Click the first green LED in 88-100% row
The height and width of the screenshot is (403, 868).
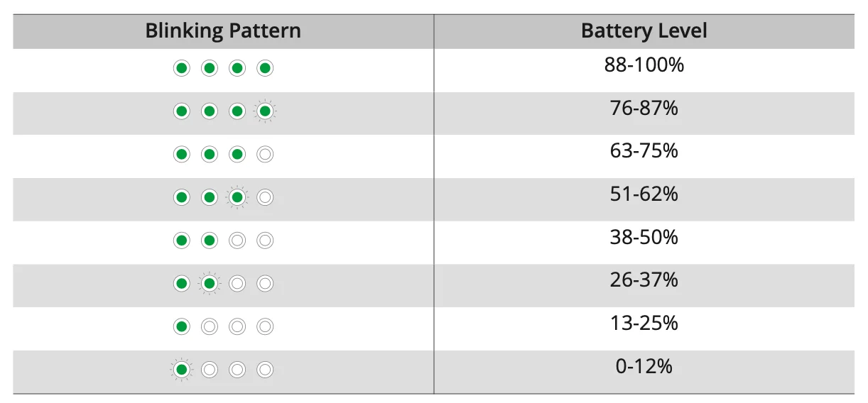point(182,68)
